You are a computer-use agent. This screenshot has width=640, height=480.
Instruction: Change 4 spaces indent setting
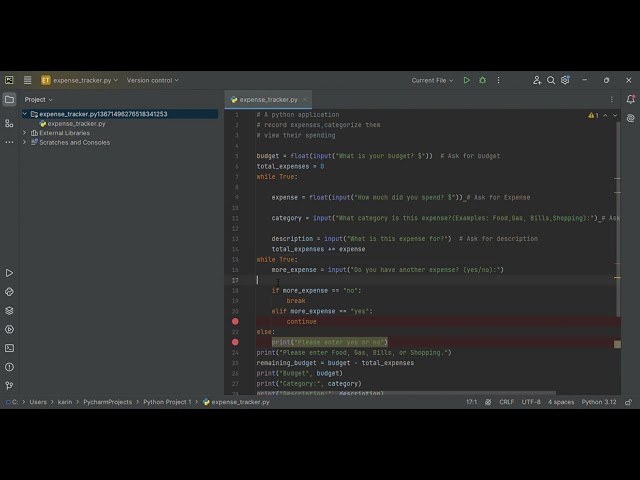561,402
